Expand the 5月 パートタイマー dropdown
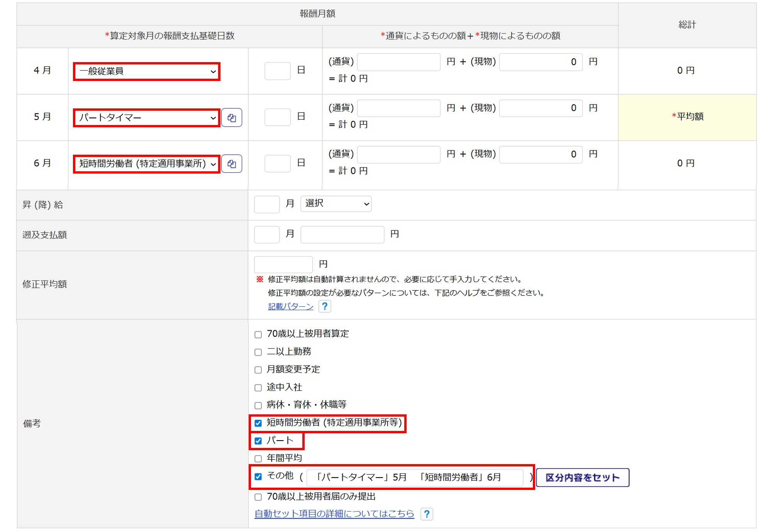Image resolution: width=773 pixels, height=532 pixels. [147, 118]
